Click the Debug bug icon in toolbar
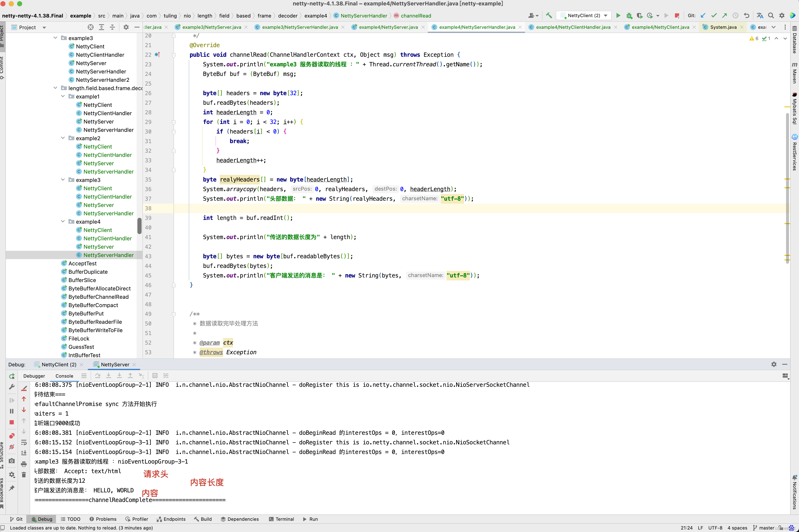Screen dimensions: 799x532 point(629,16)
